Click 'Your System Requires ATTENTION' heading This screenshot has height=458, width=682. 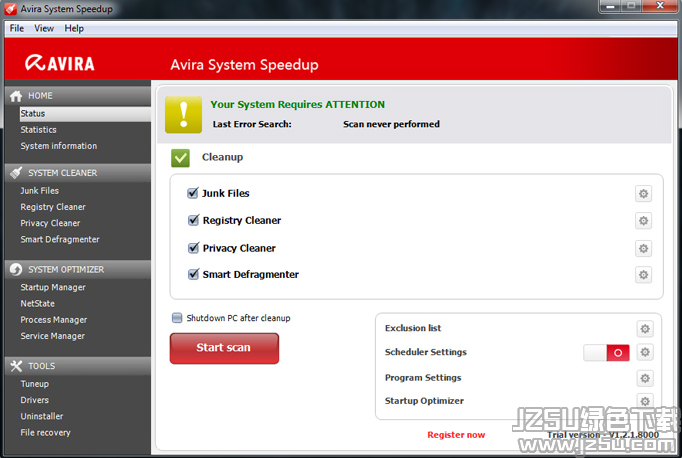[x=298, y=104]
